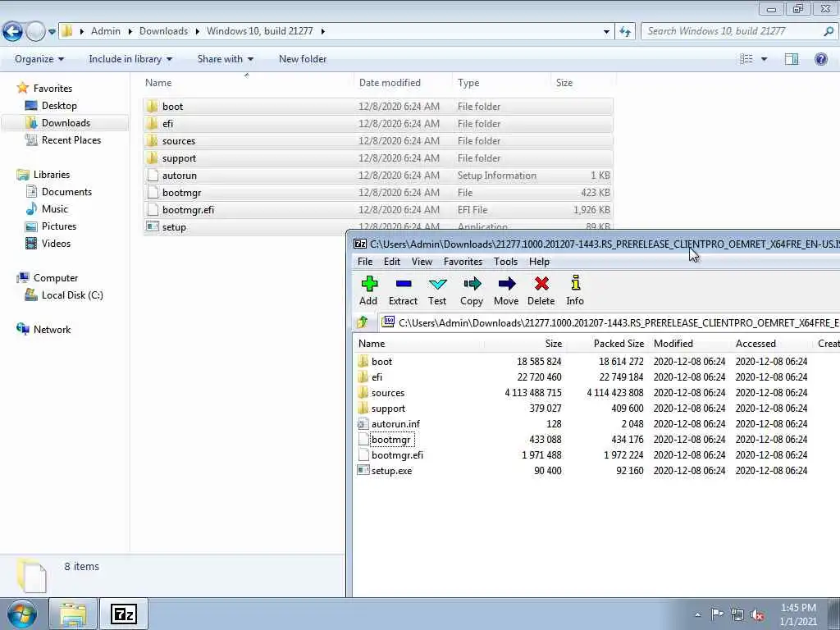The width and height of the screenshot is (840, 630).
Task: Open the Windows Start button
Action: point(22,614)
